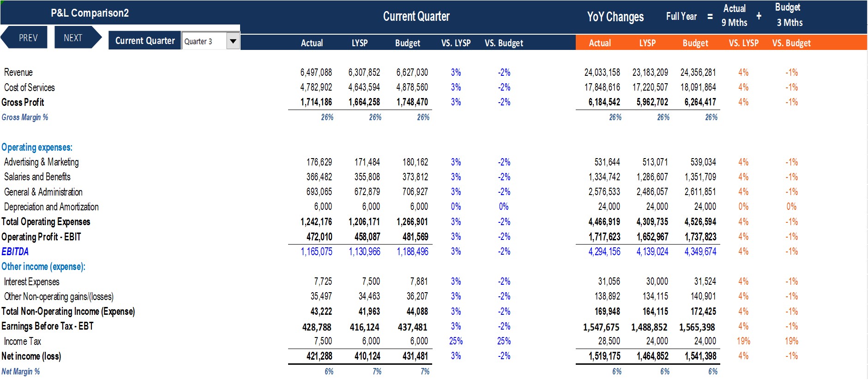Select the orange VS. Budget column header
The height and width of the screenshot is (380, 868).
tap(791, 43)
